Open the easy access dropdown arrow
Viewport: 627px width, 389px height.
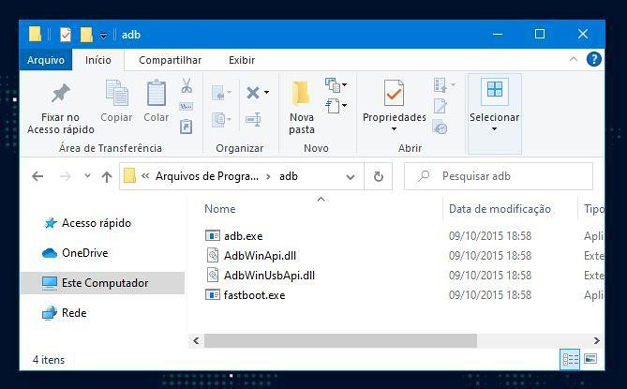[x=344, y=106]
